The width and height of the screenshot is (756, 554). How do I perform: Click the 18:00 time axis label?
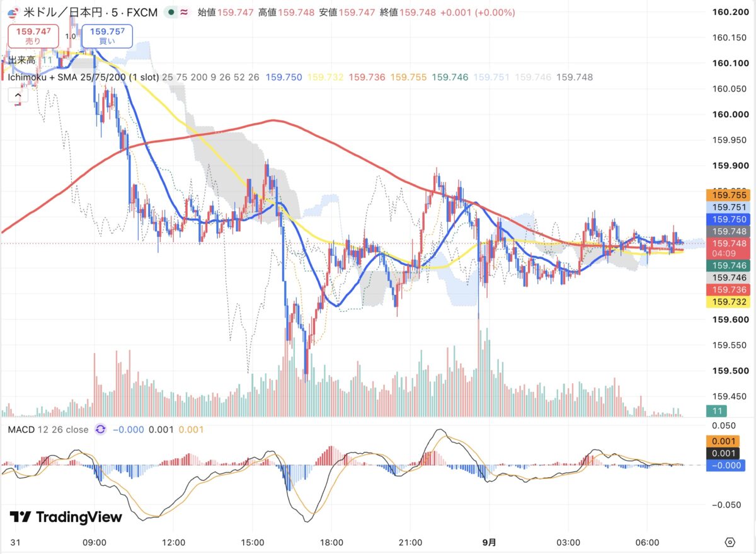point(331,542)
